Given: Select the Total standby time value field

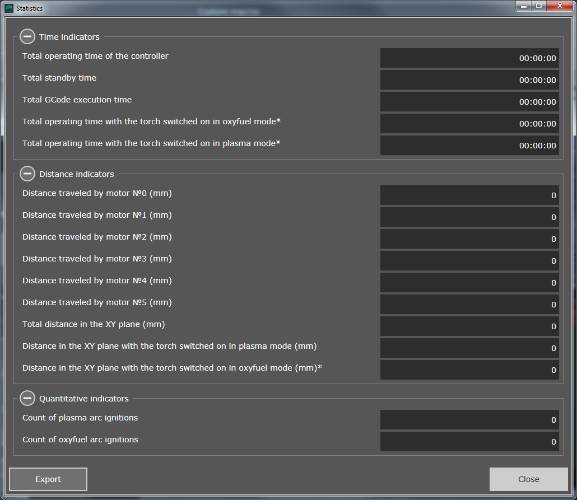Looking at the screenshot, I should pyautogui.click(x=470, y=80).
